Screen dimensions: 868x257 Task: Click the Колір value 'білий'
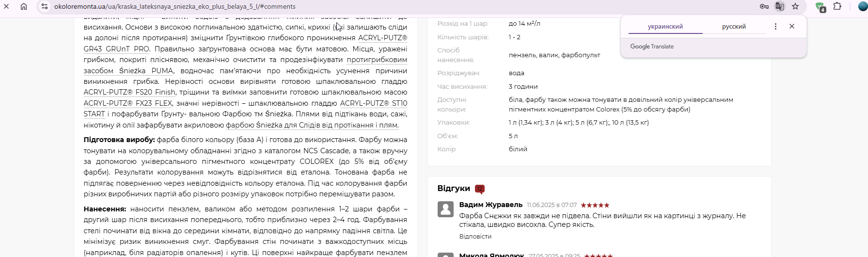518,149
